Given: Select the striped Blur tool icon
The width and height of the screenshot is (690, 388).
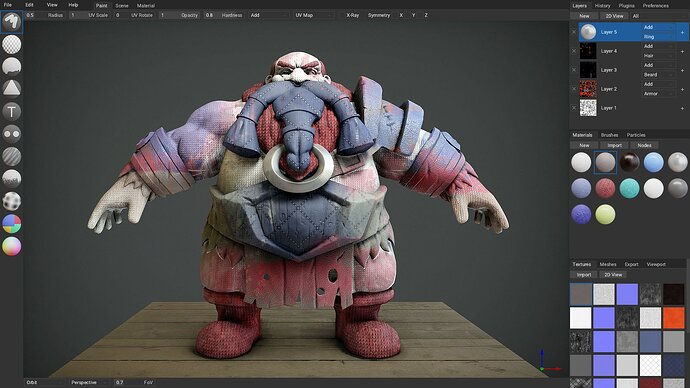Looking at the screenshot, I should tap(11, 156).
